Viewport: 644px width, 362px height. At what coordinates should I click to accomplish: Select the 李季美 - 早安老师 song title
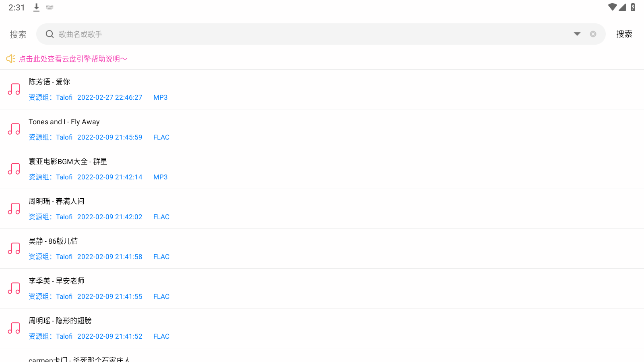coord(56,281)
